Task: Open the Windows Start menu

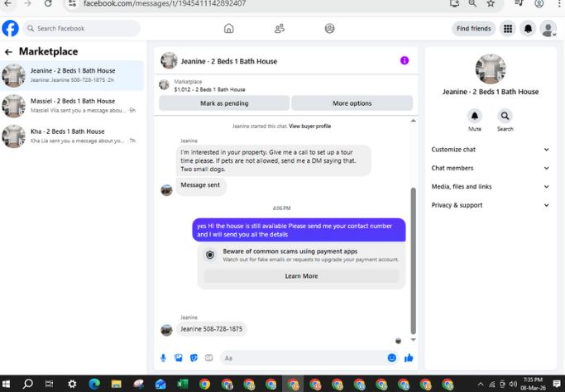Action: (6, 384)
